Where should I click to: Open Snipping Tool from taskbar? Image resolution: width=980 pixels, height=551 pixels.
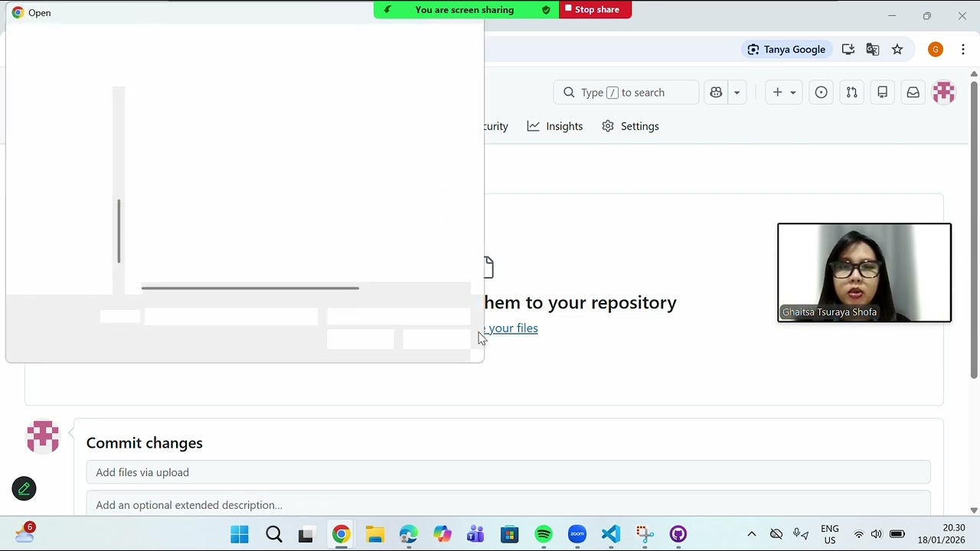(x=645, y=534)
